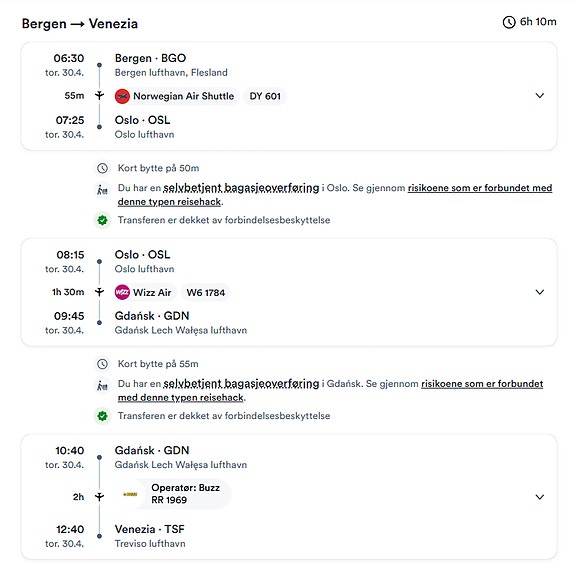Open selvbetjent bagasjeoverføring link for Oslo

pos(241,188)
